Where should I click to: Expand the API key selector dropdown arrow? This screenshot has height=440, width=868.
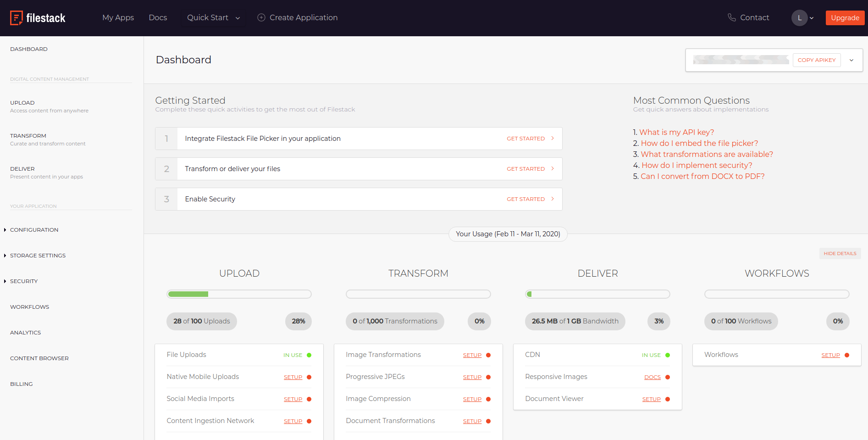pos(851,60)
